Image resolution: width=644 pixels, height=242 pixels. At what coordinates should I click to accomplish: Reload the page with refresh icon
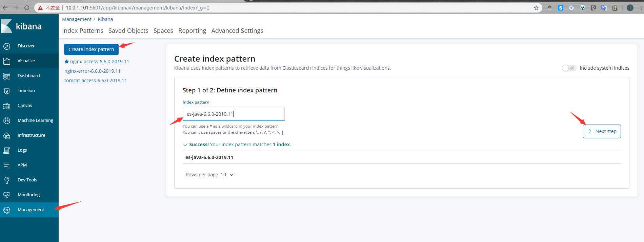(x=27, y=7)
